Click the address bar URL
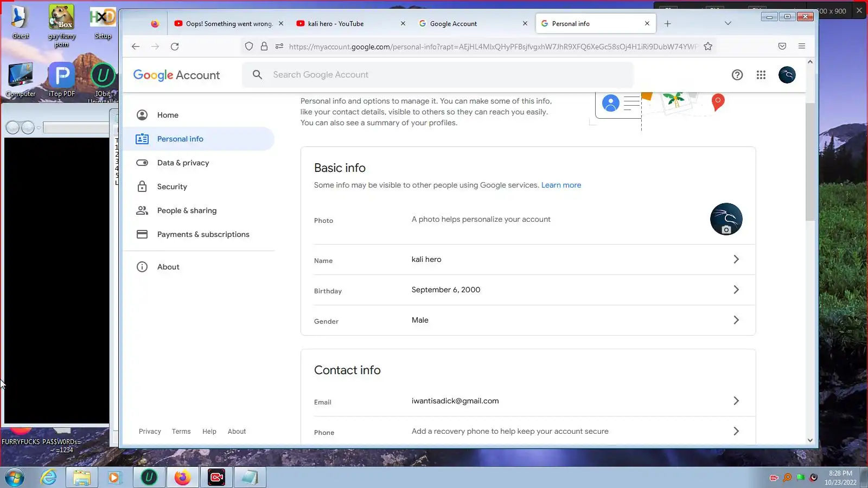The height and width of the screenshot is (488, 868). [493, 47]
